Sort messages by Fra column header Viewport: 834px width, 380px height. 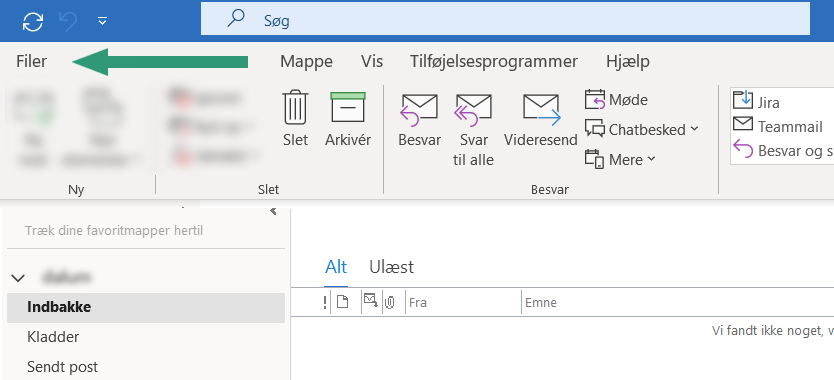463,303
